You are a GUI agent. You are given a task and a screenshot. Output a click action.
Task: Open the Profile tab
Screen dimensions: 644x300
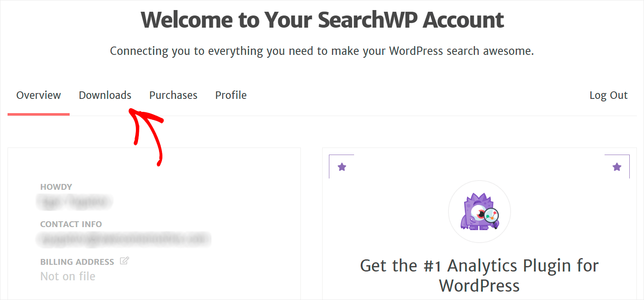[x=231, y=96]
